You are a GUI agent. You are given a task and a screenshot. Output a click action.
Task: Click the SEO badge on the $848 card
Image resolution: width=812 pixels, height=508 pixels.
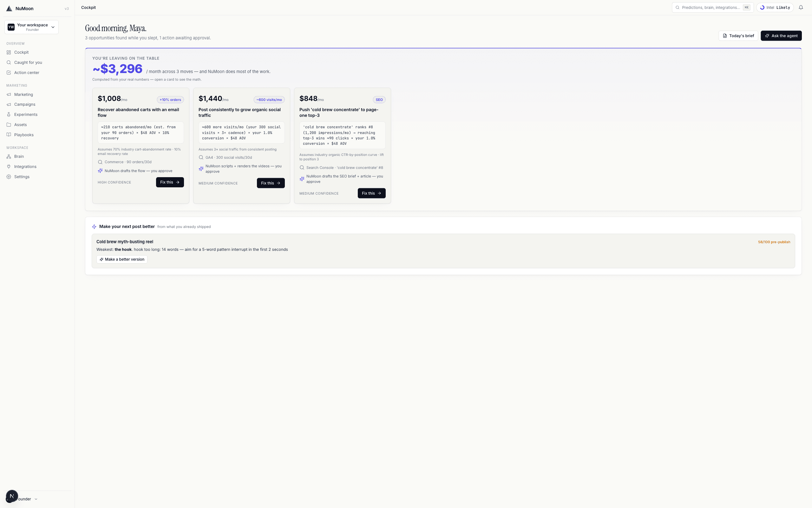[x=379, y=100]
